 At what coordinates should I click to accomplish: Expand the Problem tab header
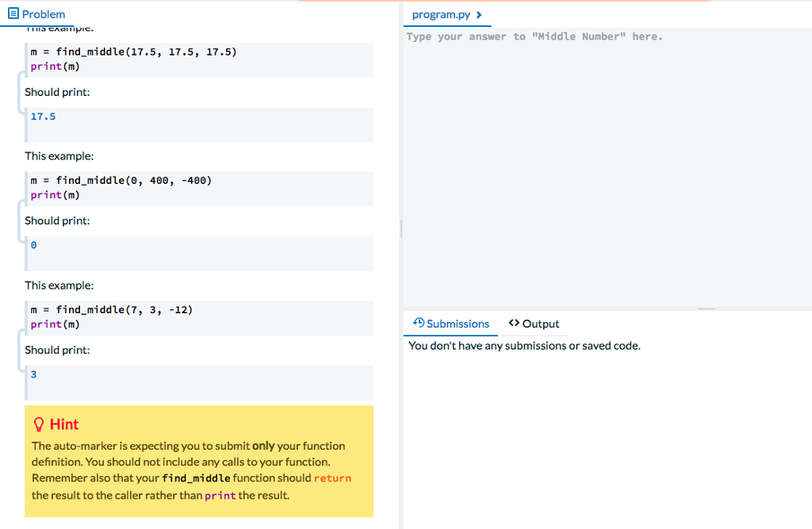click(36, 13)
